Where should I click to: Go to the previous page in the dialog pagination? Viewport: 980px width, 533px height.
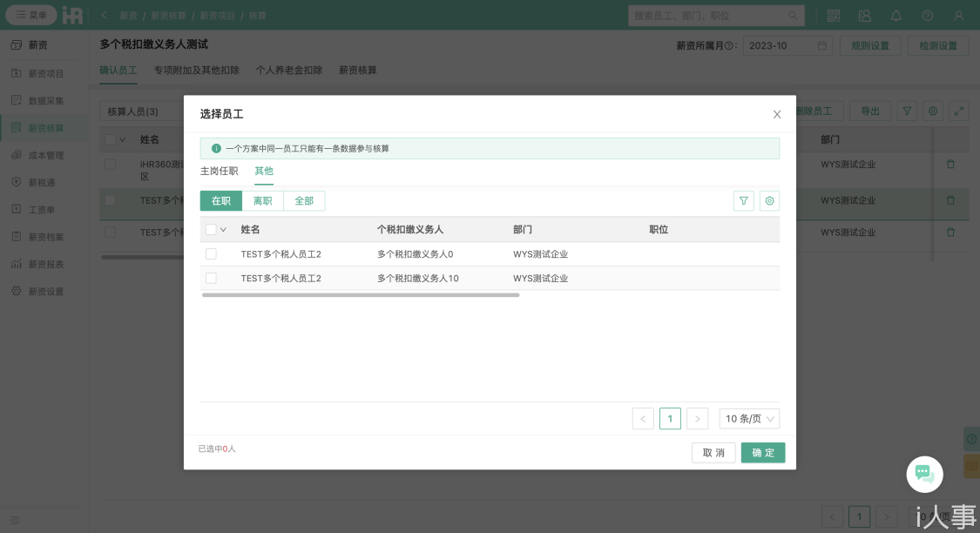(643, 419)
